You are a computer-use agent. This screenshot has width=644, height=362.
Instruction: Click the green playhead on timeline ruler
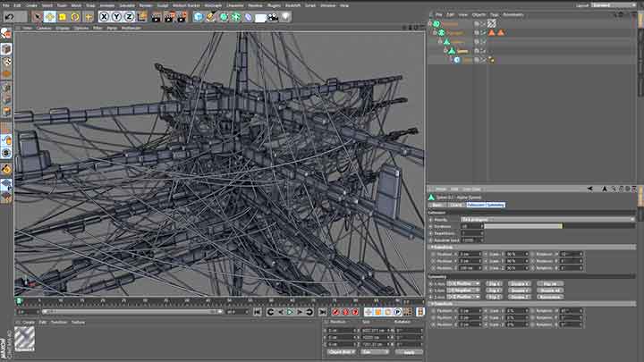coord(20,302)
